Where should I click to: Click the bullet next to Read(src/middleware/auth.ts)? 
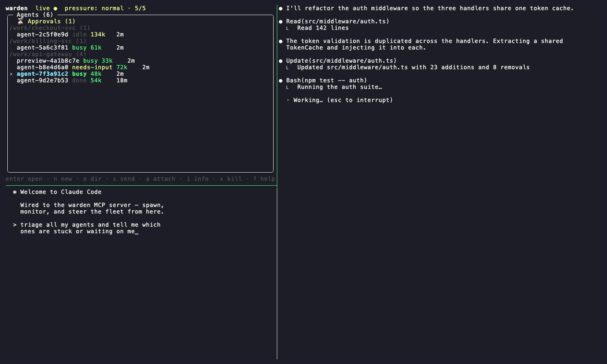coord(281,21)
